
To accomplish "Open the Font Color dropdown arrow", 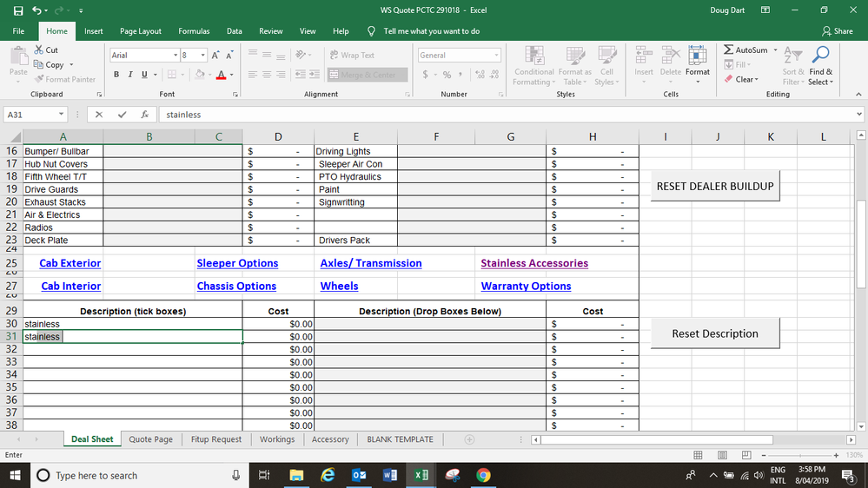I will 231,75.
